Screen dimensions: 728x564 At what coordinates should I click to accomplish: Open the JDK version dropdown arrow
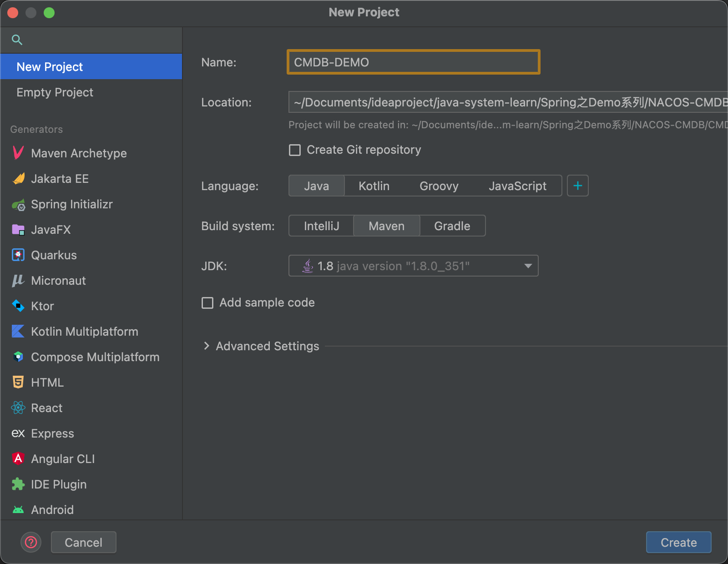528,266
